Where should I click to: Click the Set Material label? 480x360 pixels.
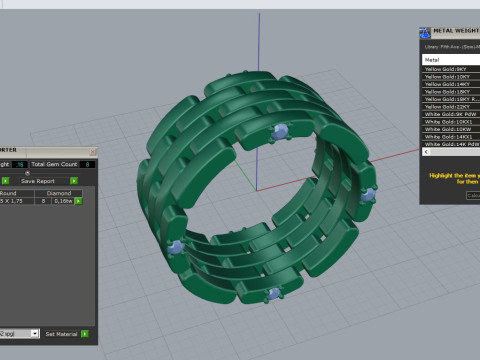tap(61, 334)
